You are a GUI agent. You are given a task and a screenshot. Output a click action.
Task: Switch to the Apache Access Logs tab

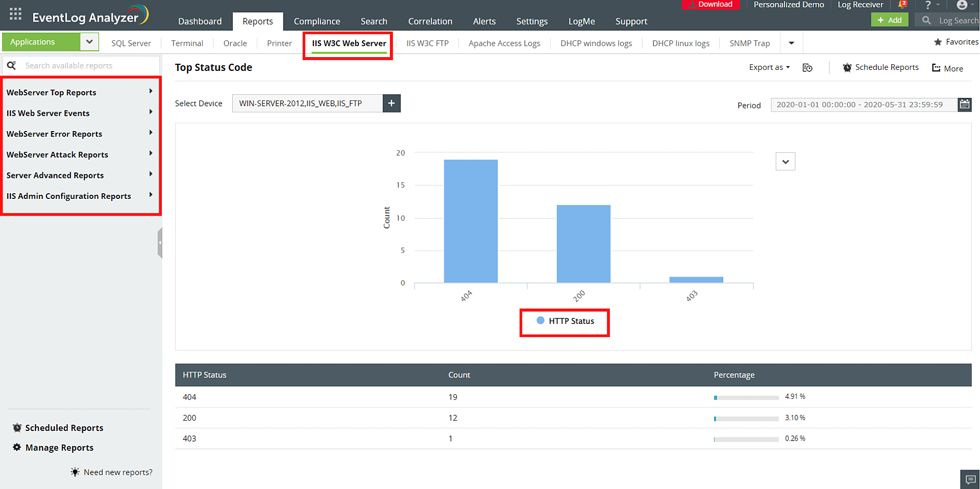pos(504,43)
